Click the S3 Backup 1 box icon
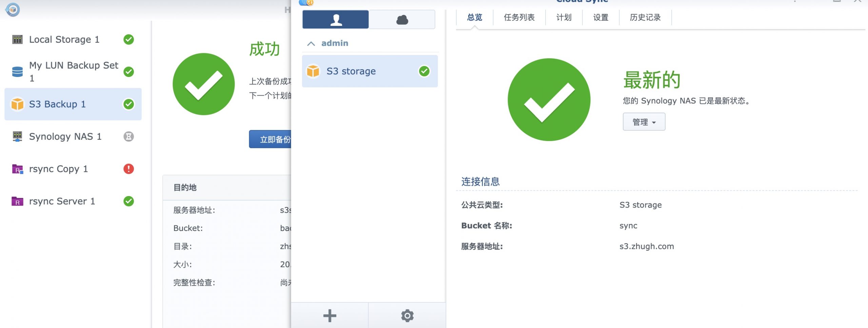 17,104
